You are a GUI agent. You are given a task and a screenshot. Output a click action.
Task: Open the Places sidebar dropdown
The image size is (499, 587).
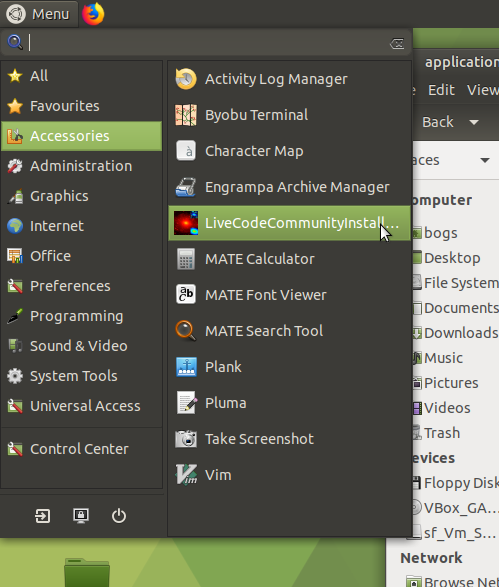pyautogui.click(x=485, y=161)
